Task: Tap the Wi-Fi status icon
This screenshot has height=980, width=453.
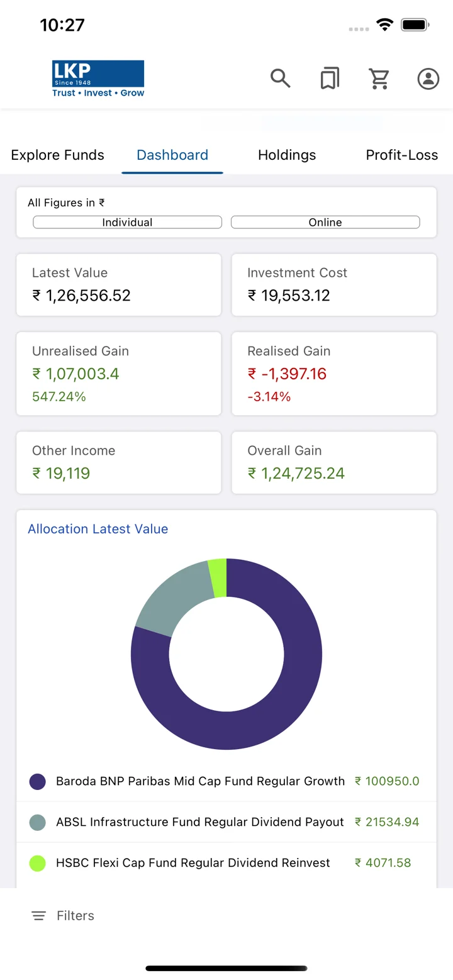Action: 384,25
